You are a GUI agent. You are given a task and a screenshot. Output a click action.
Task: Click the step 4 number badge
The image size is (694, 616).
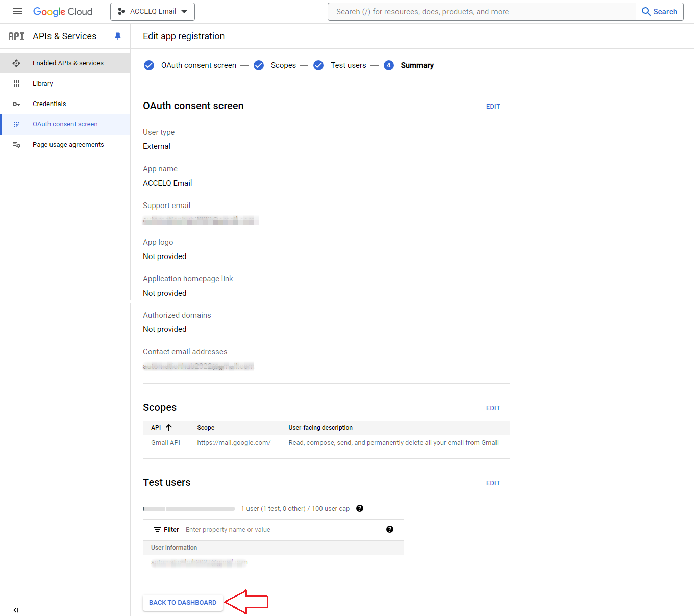click(389, 65)
